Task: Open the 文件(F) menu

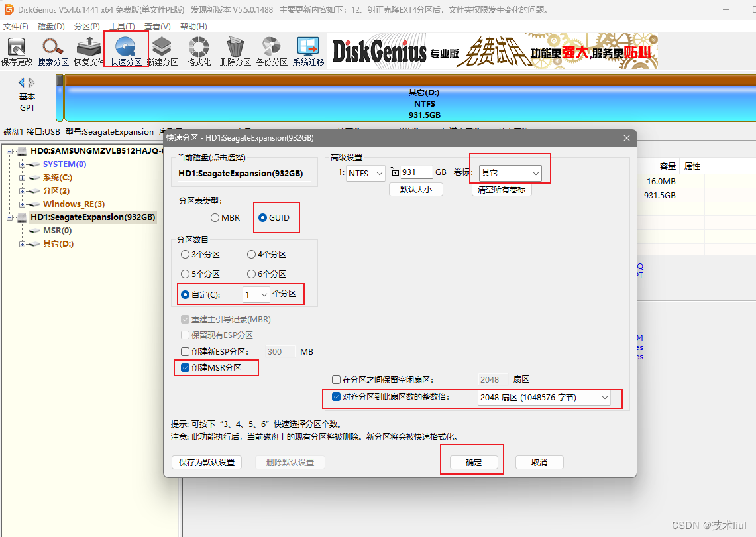Action: (x=16, y=27)
